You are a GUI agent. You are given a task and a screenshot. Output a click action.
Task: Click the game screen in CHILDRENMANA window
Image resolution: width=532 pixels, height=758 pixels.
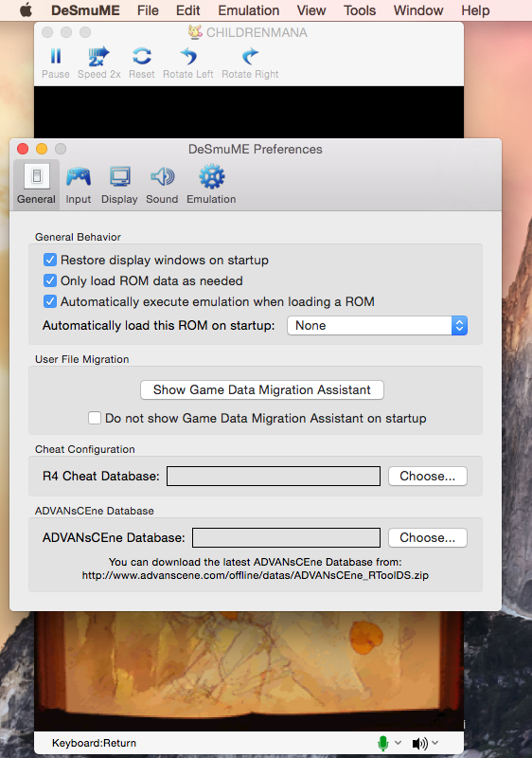click(x=249, y=671)
